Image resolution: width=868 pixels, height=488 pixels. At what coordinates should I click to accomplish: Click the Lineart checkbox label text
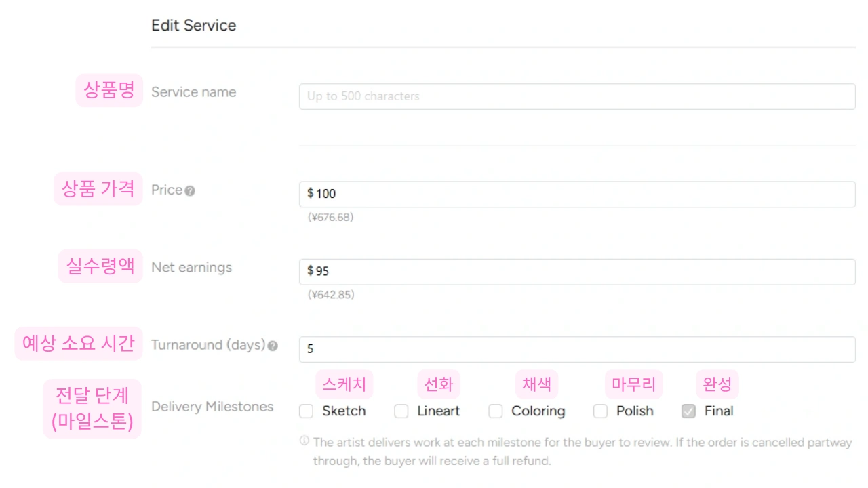439,411
